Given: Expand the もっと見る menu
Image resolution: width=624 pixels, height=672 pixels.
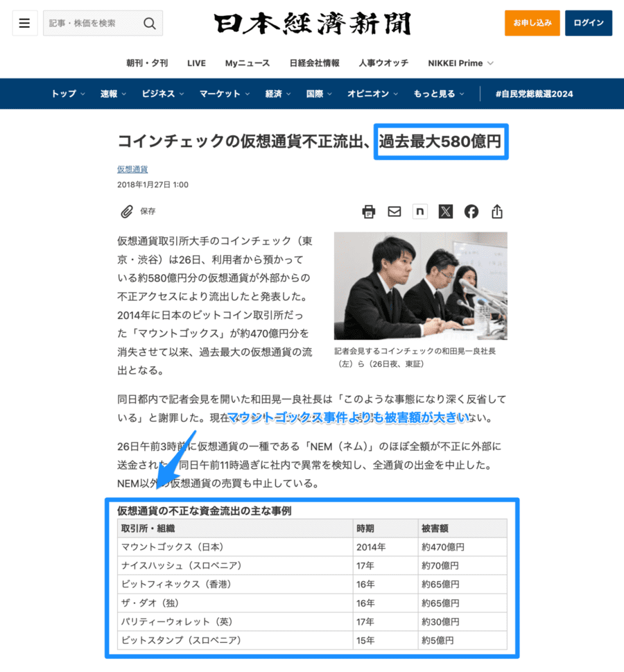Looking at the screenshot, I should [438, 94].
